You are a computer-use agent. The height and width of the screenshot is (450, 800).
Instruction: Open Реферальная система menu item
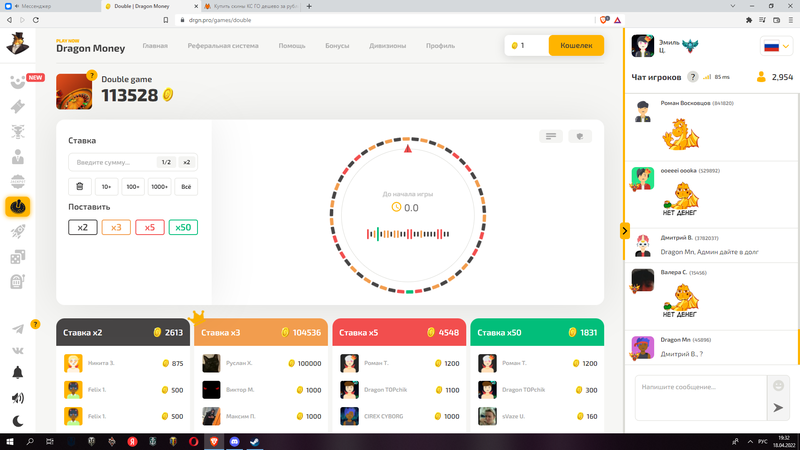223,45
